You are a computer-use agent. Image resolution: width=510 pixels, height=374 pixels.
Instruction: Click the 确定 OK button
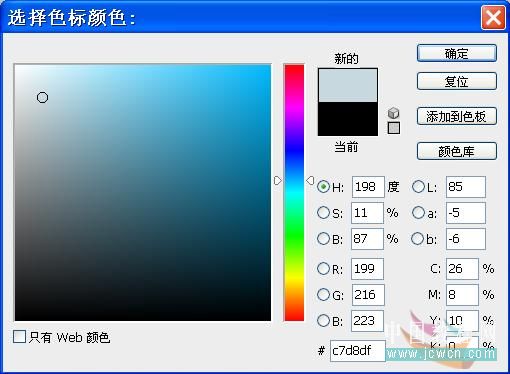(457, 53)
